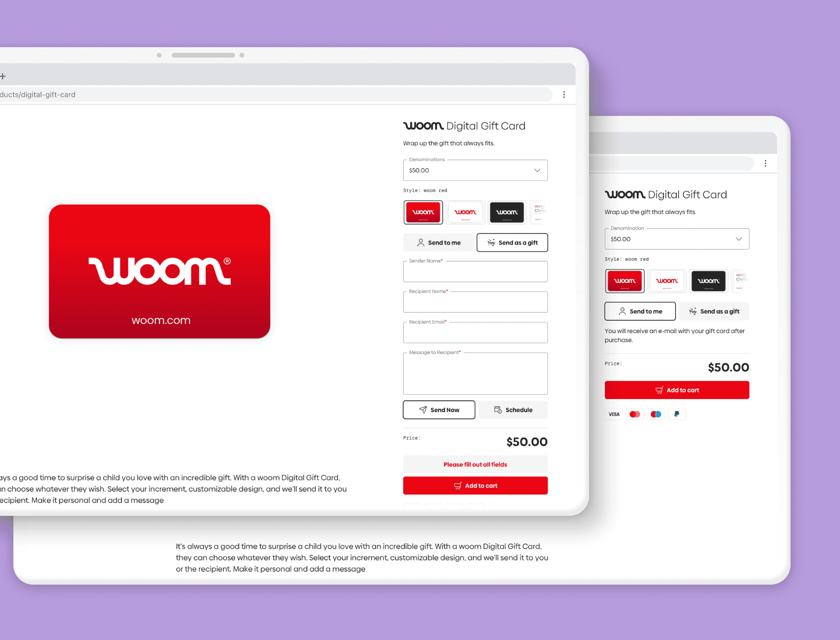Expand the Denominations dropdown

point(476,169)
